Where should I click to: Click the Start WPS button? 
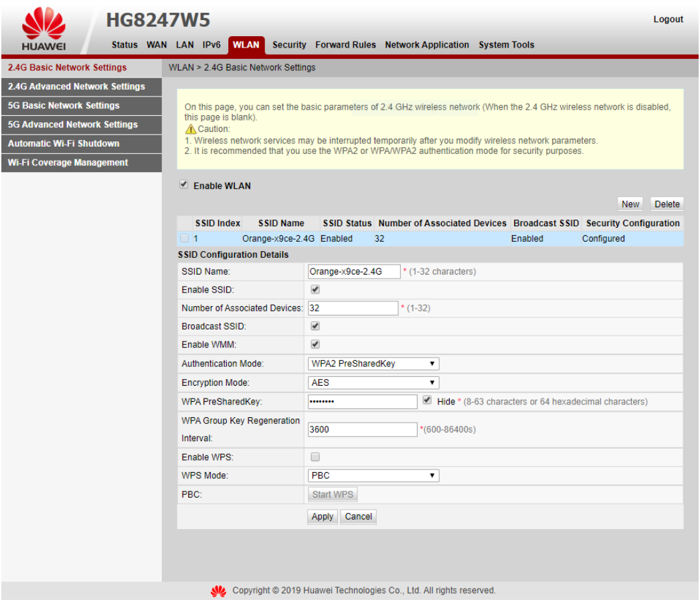tap(333, 495)
